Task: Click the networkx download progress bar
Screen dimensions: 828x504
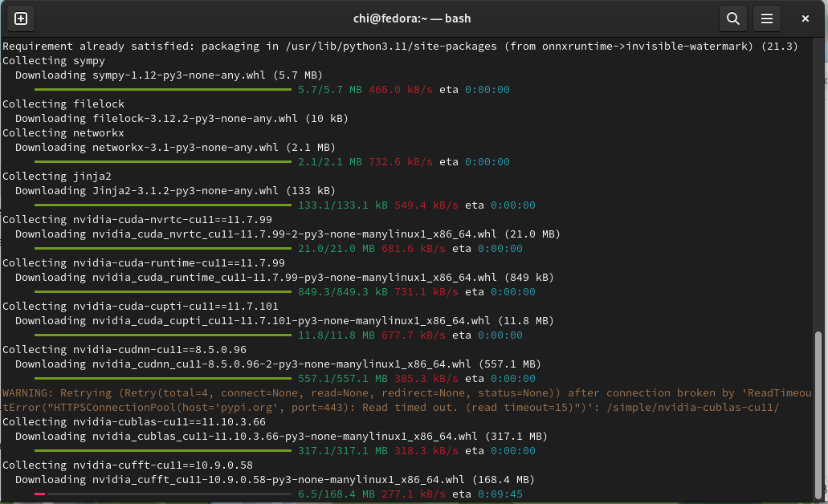Action: (x=163, y=162)
